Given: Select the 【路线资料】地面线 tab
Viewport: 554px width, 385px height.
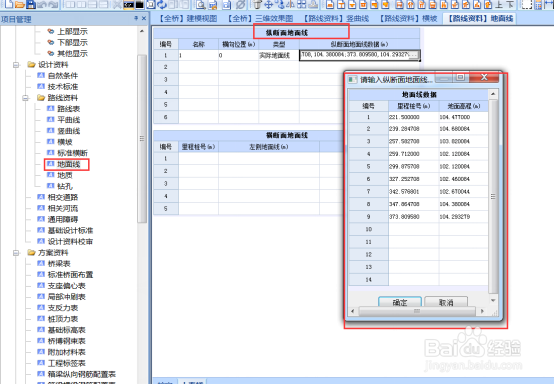Looking at the screenshot, I should point(480,18).
